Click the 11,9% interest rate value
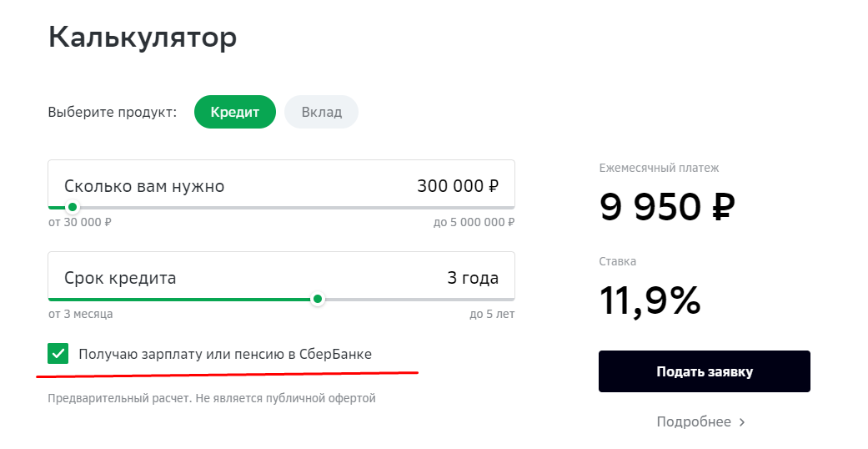The image size is (868, 449). pyautogui.click(x=650, y=300)
